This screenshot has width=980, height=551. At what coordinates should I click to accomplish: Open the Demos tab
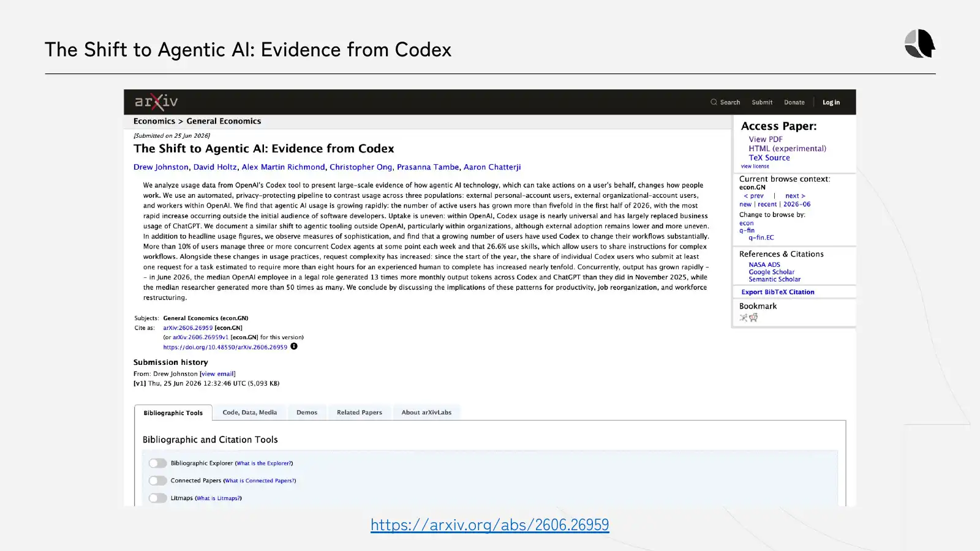pyautogui.click(x=307, y=413)
